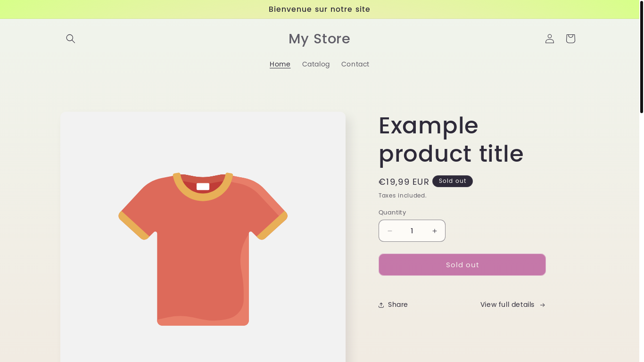Open the t-shirt product image

tap(203, 237)
